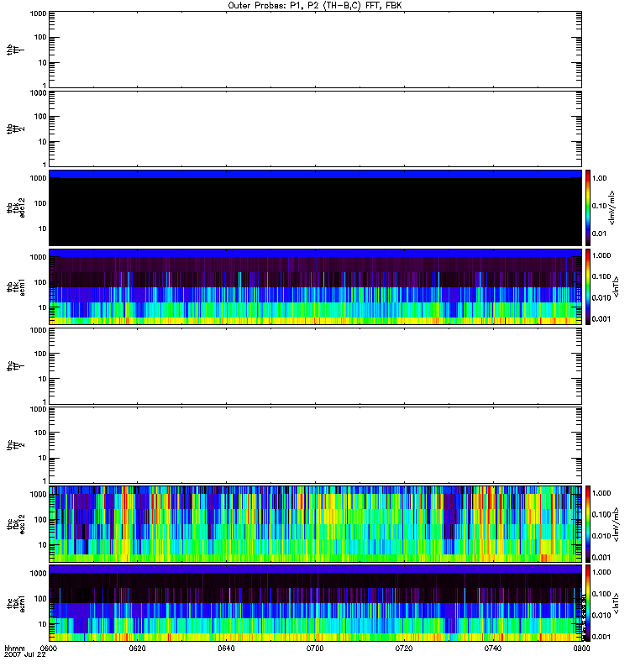The width and height of the screenshot is (630, 672).
Task: Click the 0620 time tick label
Action: 137,649
